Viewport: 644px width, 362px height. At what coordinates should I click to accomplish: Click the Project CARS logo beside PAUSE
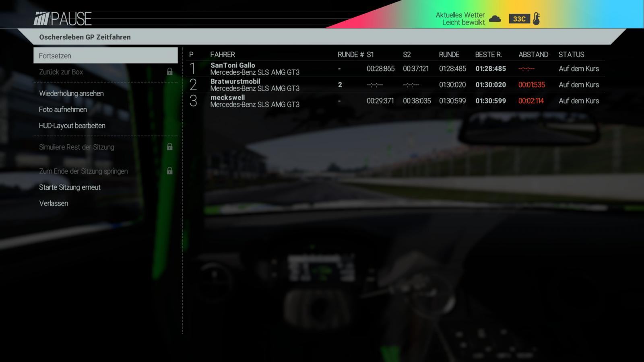[41, 19]
